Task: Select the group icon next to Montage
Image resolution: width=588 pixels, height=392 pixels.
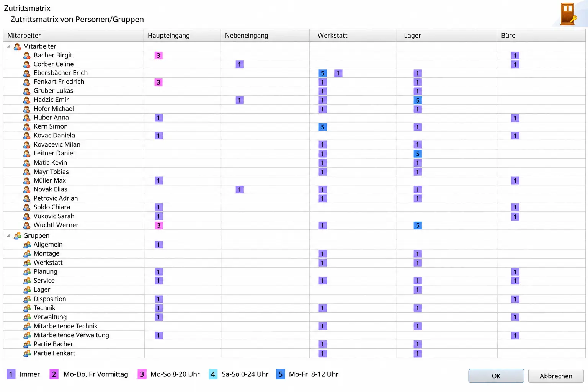Action: click(x=27, y=253)
